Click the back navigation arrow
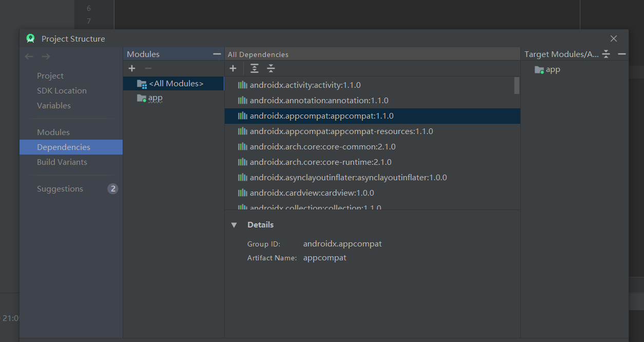Viewport: 644px width, 342px height. coord(29,56)
